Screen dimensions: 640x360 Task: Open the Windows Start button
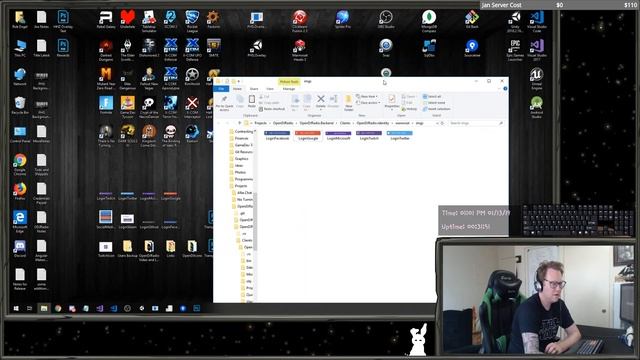point(16,308)
